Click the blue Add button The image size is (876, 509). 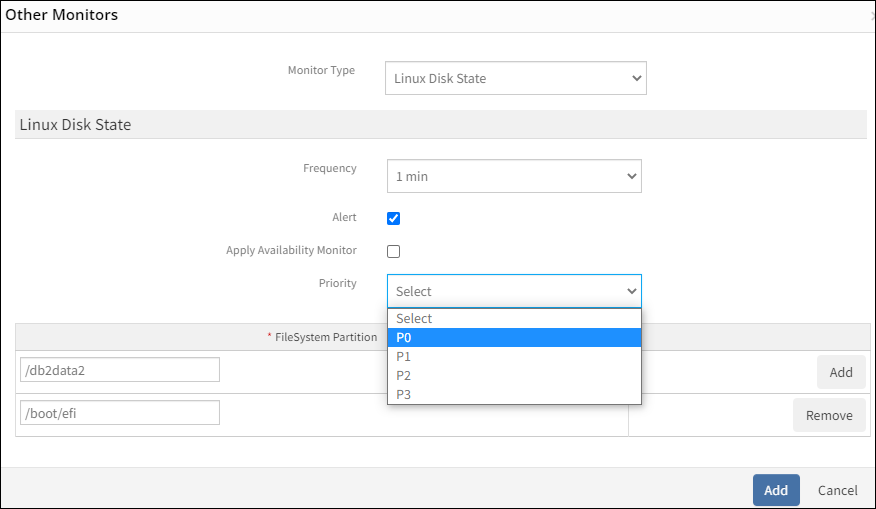coord(776,490)
